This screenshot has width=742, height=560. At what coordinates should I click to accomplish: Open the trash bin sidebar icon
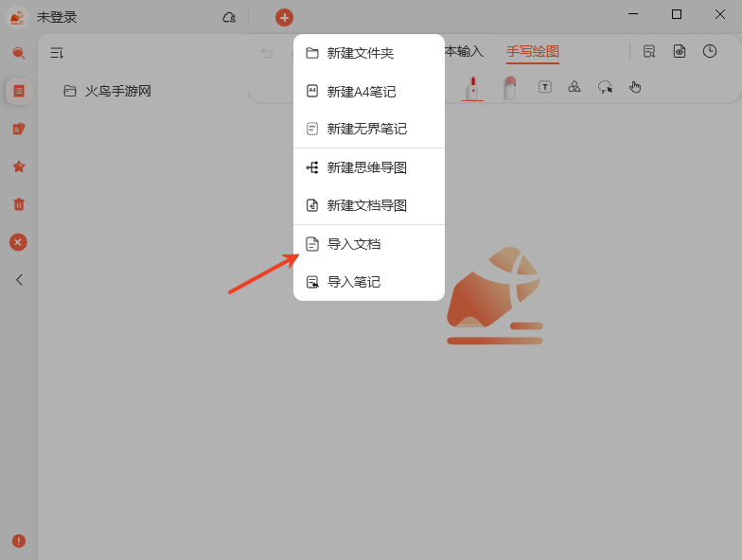19,204
